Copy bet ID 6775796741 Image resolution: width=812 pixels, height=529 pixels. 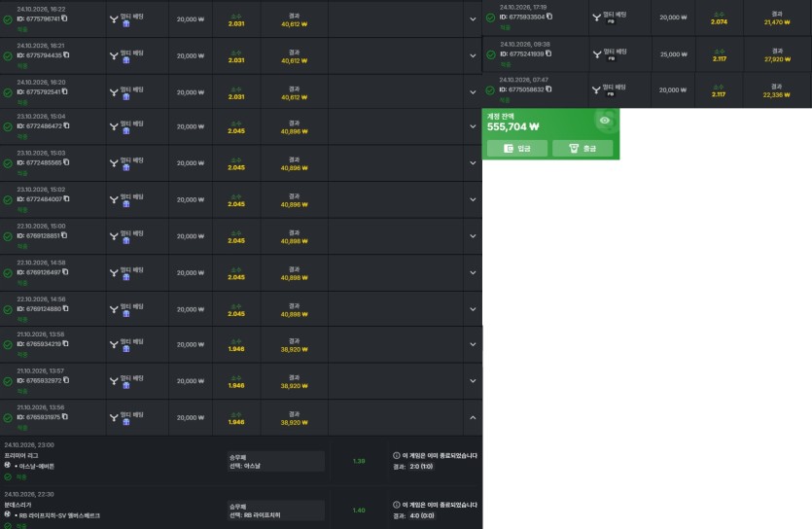click(65, 18)
